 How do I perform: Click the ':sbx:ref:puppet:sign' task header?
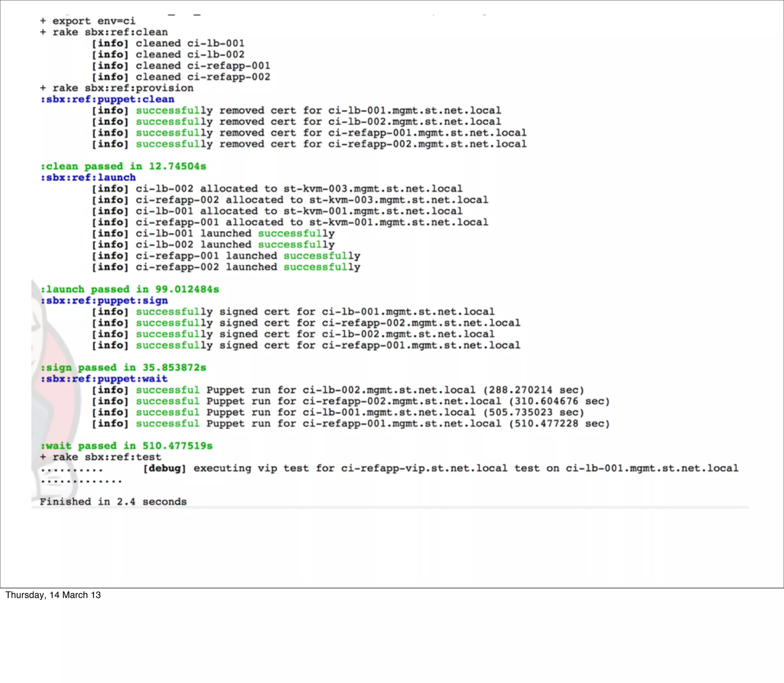click(104, 301)
